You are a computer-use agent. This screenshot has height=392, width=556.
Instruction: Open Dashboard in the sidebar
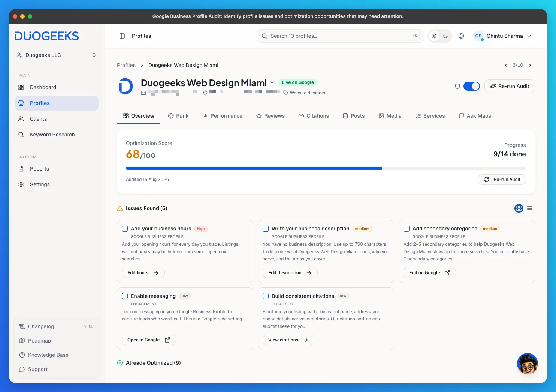point(57,87)
